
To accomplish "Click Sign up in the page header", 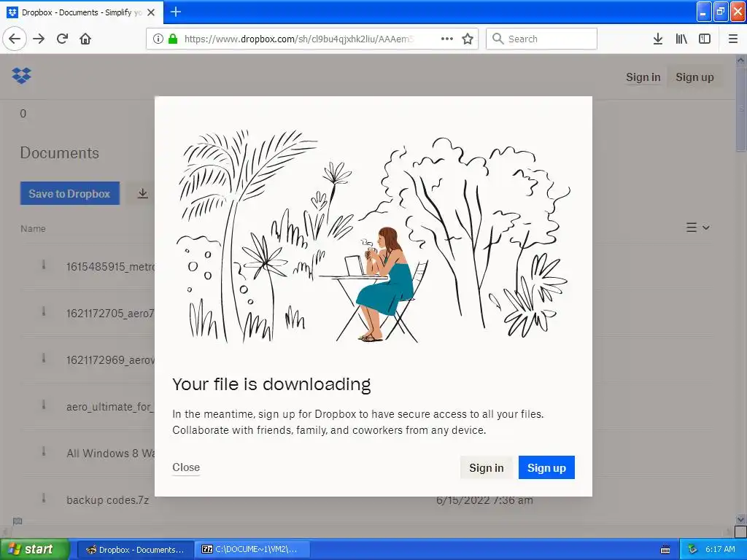I will [x=694, y=77].
